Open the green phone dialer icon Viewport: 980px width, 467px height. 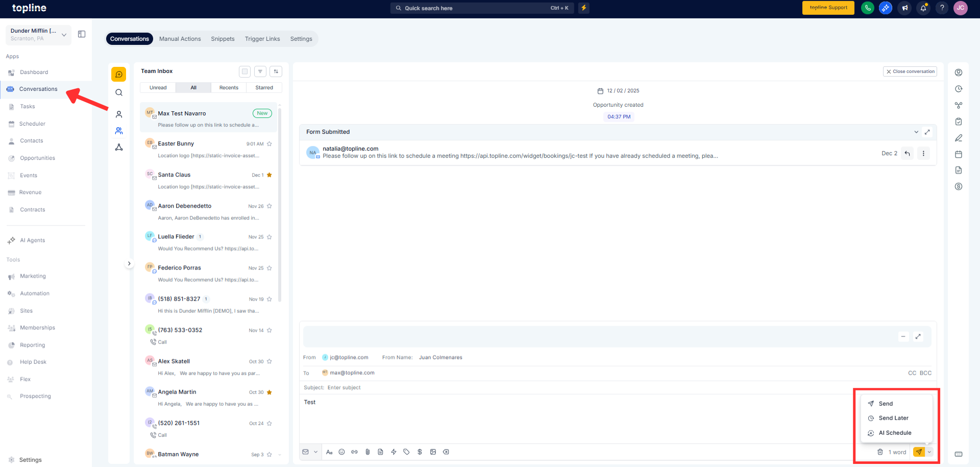coord(867,8)
